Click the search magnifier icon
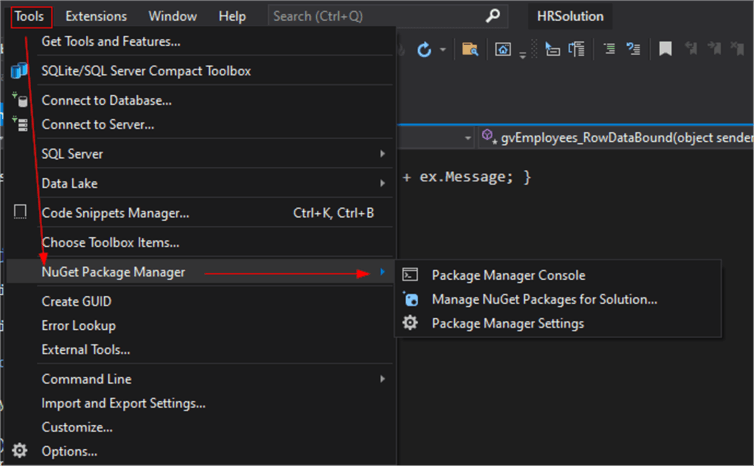This screenshot has height=466, width=754. point(492,16)
